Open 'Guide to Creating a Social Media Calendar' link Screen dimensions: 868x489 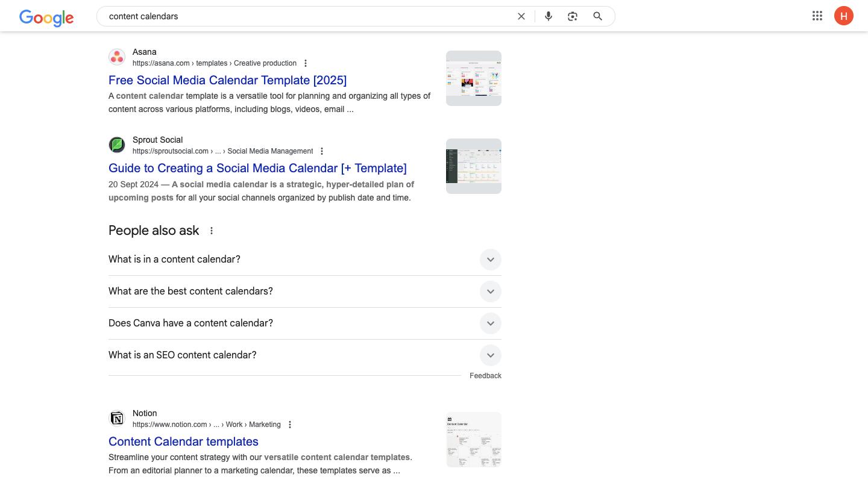(x=257, y=168)
